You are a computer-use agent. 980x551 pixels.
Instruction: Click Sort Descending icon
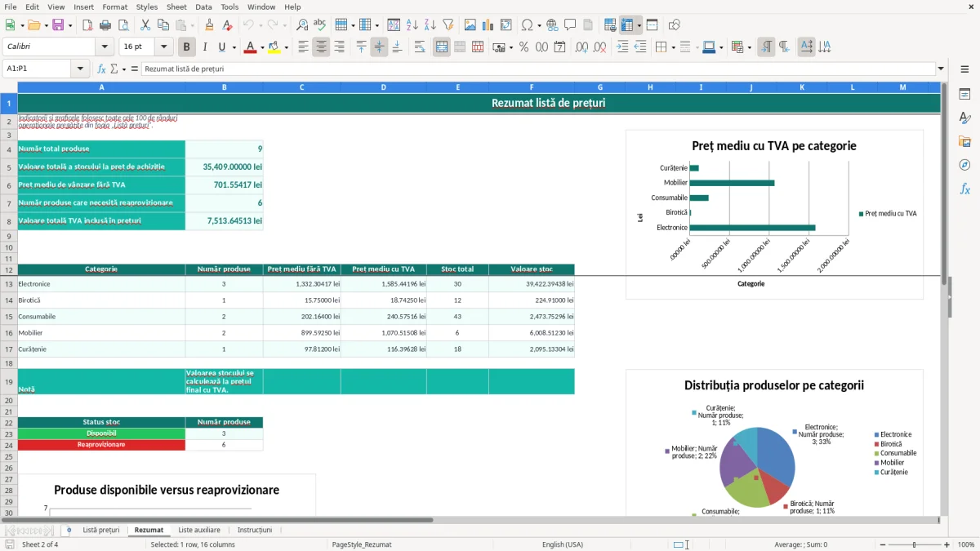(x=430, y=25)
